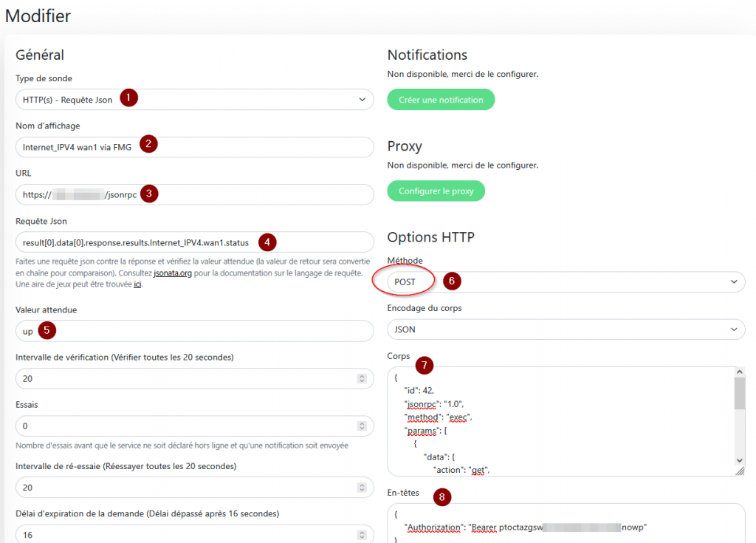Click inside the En-têtes Authorization textarea
756x543 pixels.
[566, 523]
